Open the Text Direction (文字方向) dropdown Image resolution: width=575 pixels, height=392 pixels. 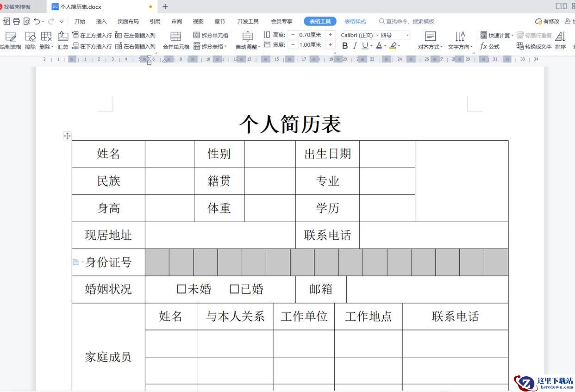click(460, 41)
